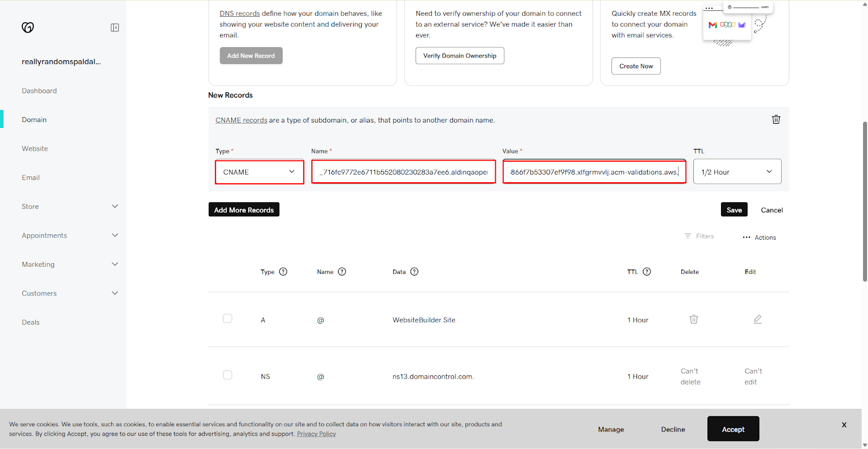Viewport: 868px width, 449px height.
Task: Close the cookie banner with X
Action: [x=844, y=425]
